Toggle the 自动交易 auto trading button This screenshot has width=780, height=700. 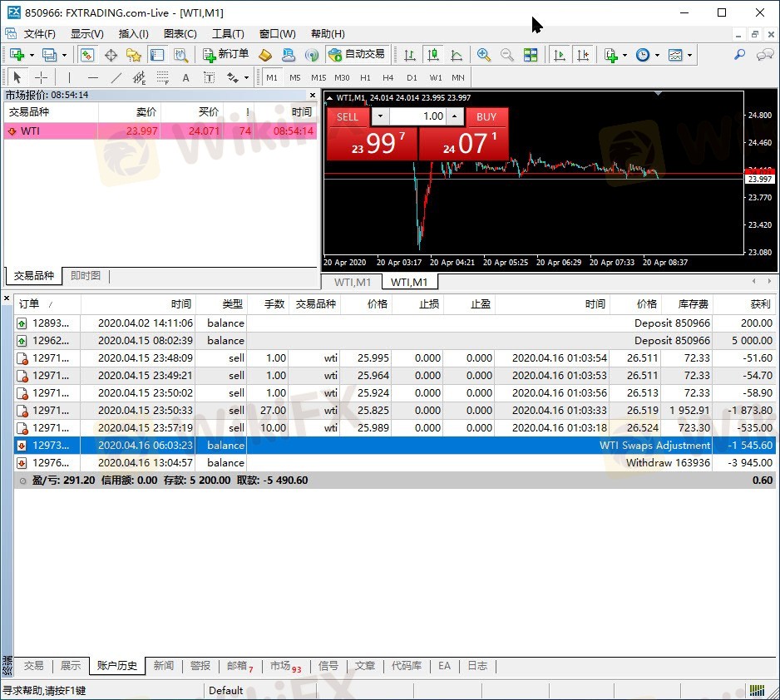357,55
